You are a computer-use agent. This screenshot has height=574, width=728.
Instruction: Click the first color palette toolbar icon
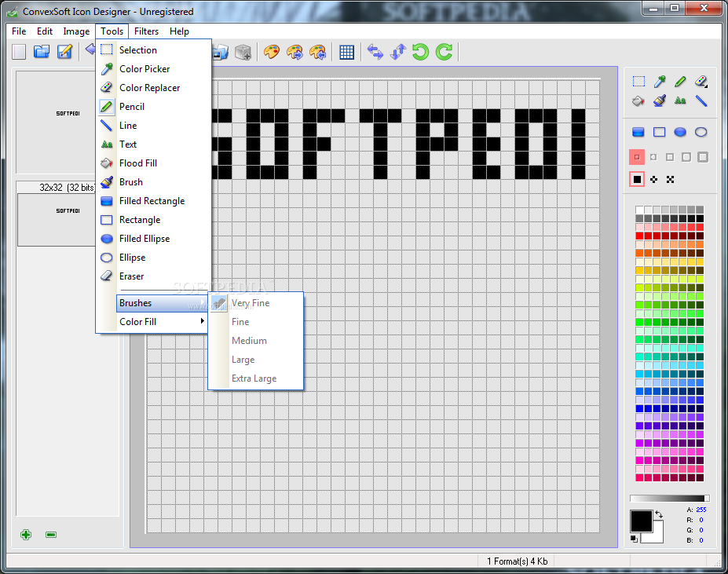[272, 52]
